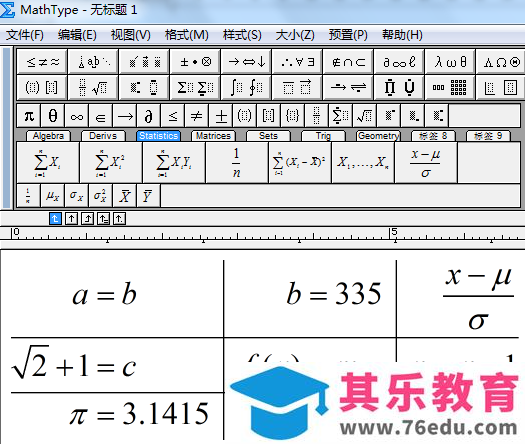Open the embellishments palette
Screen dimensions: 525x444
pos(144,62)
